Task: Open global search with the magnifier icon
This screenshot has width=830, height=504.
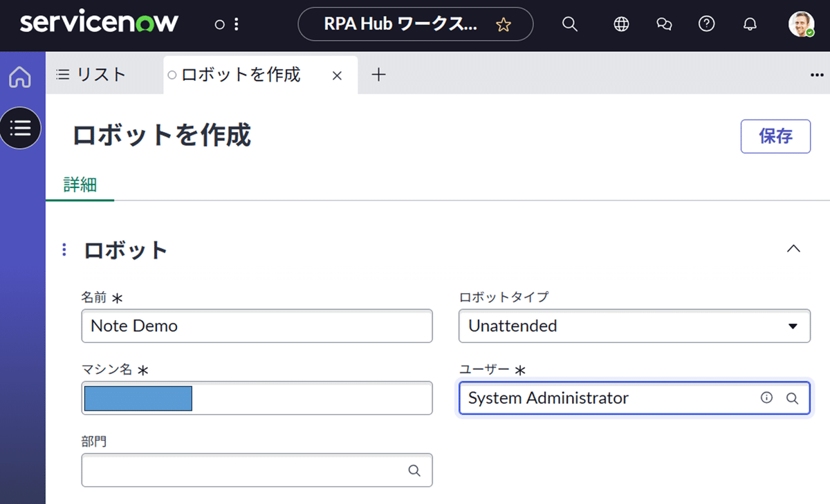Action: tap(569, 24)
